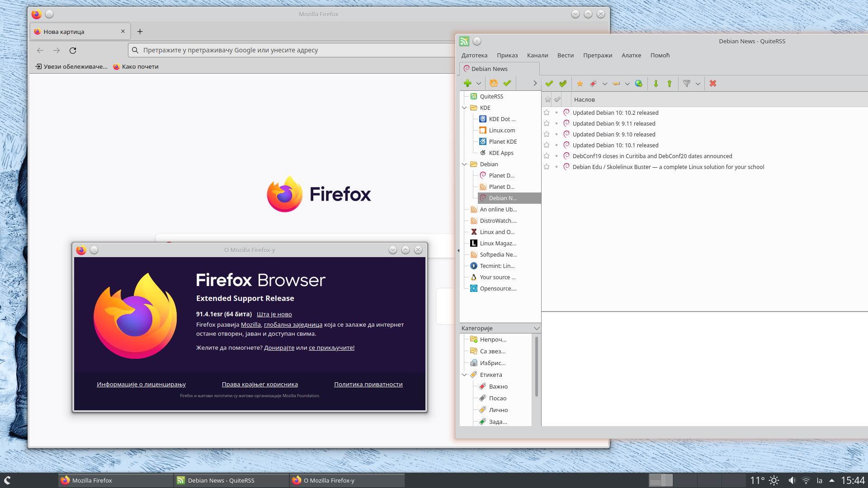Open dropdown arrow next to Add feed icon
868x488 pixels.
coord(478,84)
